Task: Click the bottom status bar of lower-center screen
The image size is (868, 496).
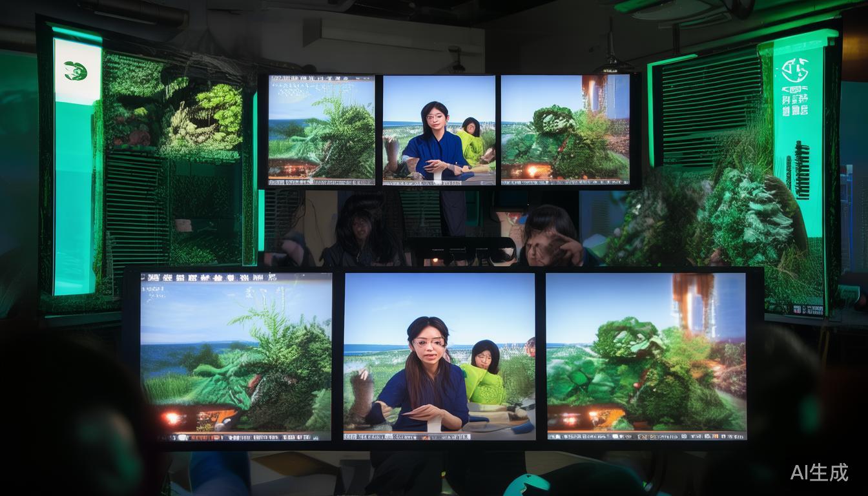Action: pyautogui.click(x=439, y=437)
